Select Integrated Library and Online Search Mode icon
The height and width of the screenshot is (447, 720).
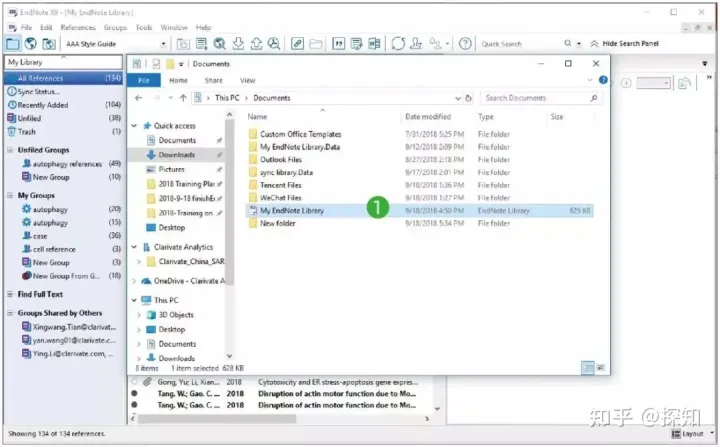click(48, 44)
